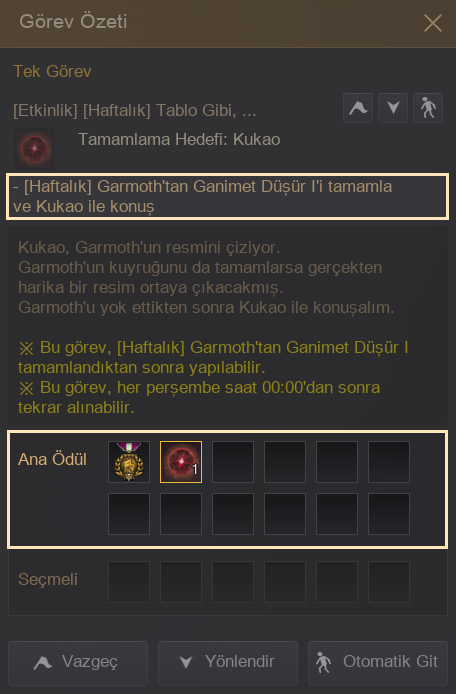Click the first empty Seçmeli reward slot
Image resolution: width=456 pixels, height=694 pixels.
tap(129, 582)
